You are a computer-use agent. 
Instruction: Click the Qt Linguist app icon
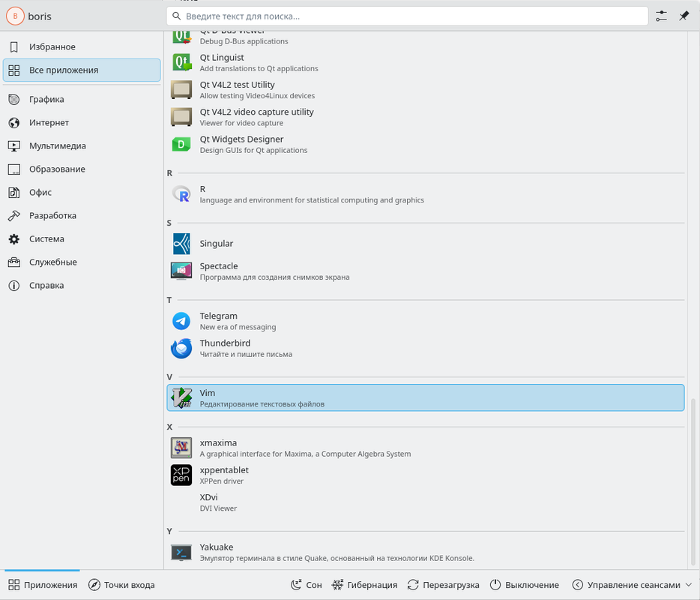pos(181,62)
